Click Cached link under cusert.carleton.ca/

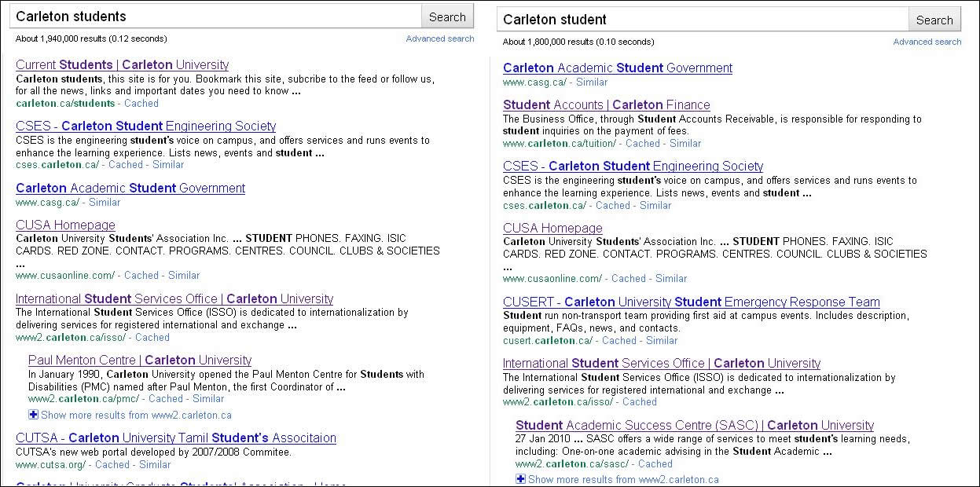pos(619,340)
